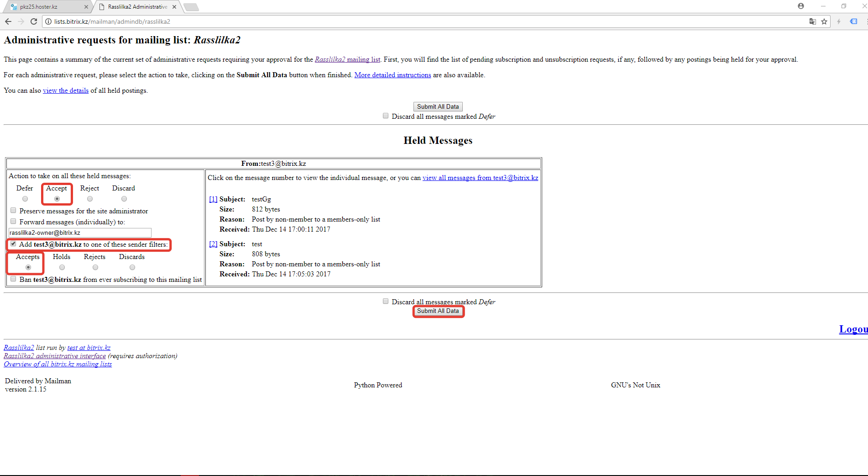Select the Reject radio button
Image resolution: width=868 pixels, height=476 pixels.
point(90,199)
